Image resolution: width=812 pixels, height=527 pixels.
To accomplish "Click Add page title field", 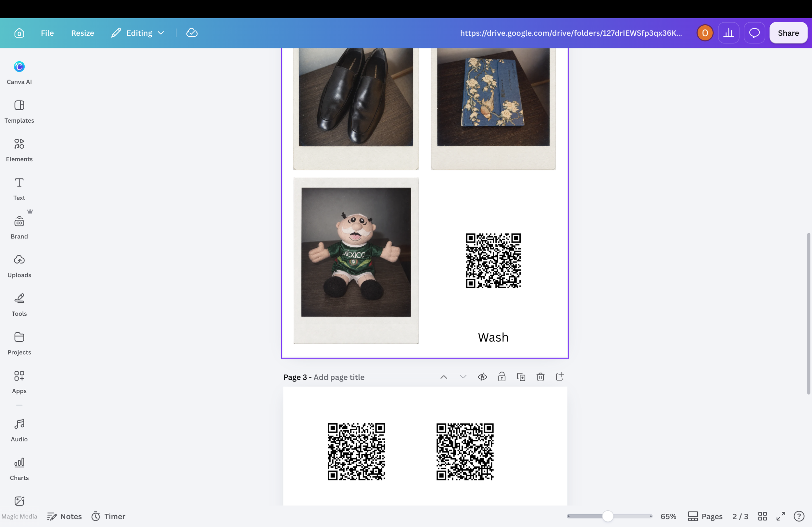I will [x=339, y=377].
